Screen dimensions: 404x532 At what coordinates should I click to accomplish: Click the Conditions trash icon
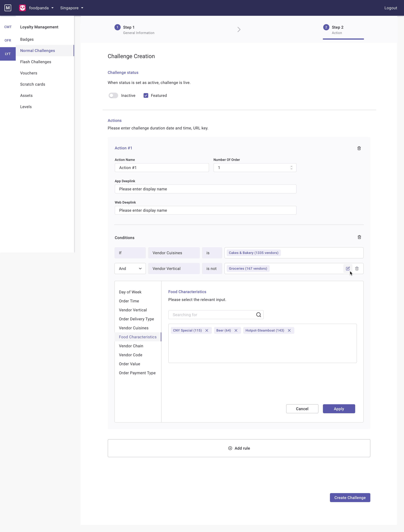pos(359,237)
